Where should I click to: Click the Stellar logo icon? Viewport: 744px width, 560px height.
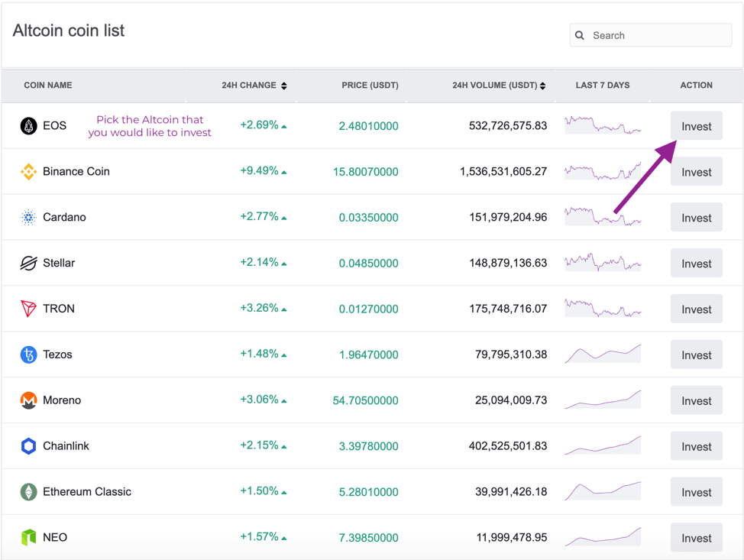pyautogui.click(x=28, y=263)
